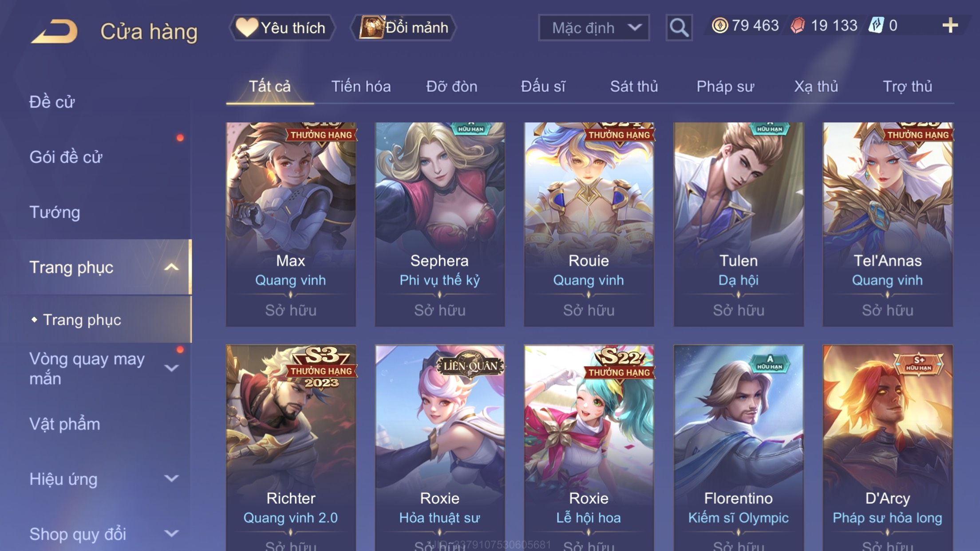Switch to the Sát thủ tab

tap(634, 86)
